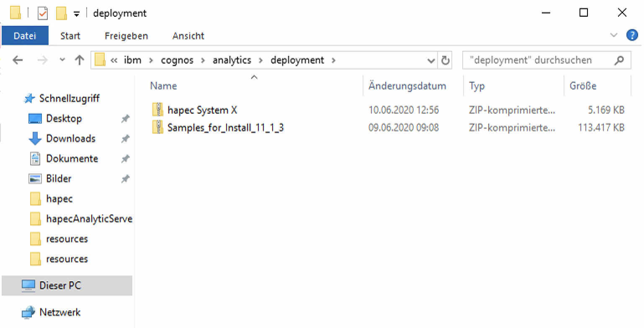Image resolution: width=644 pixels, height=328 pixels.
Task: Click the Back navigation arrow
Action: pyautogui.click(x=18, y=60)
